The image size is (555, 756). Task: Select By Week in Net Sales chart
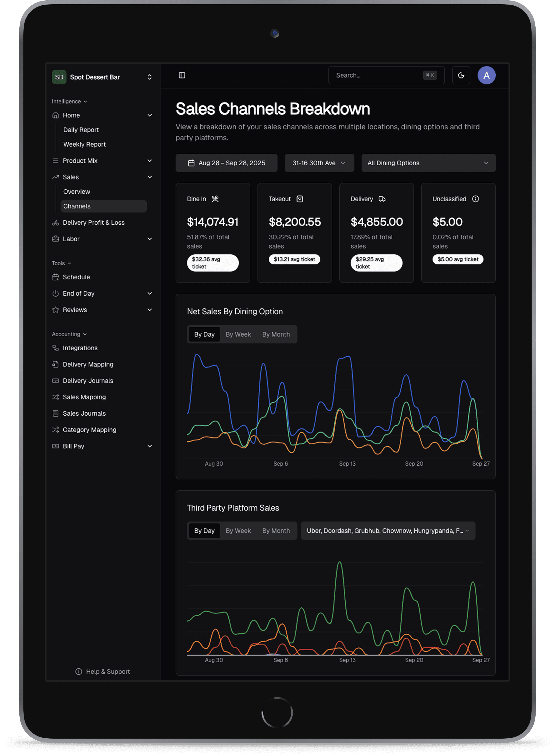pos(238,334)
